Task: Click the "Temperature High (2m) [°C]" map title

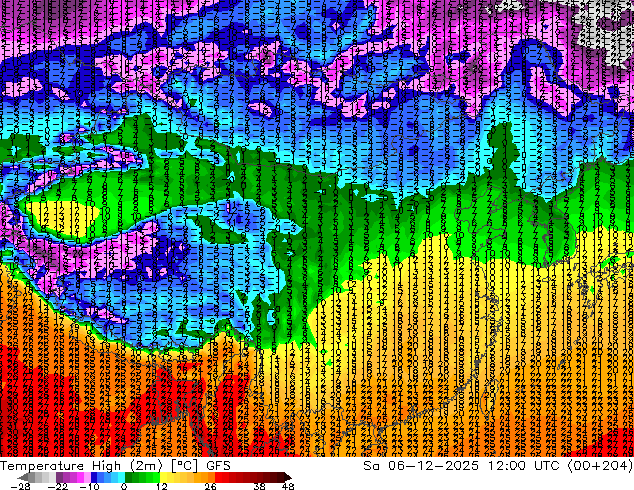Action: [x=99, y=466]
